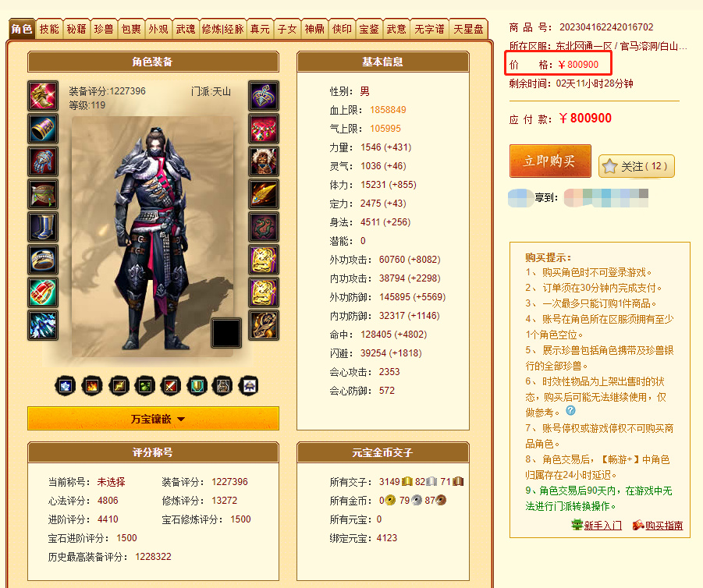
Task: Select the ice crystal weapon icon
Action: click(43, 325)
